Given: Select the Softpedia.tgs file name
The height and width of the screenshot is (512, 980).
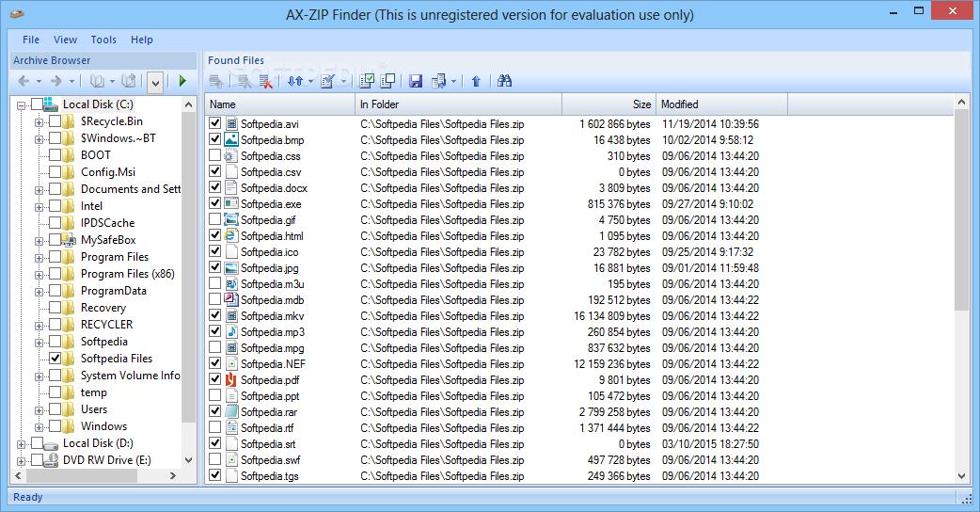Looking at the screenshot, I should [x=269, y=475].
